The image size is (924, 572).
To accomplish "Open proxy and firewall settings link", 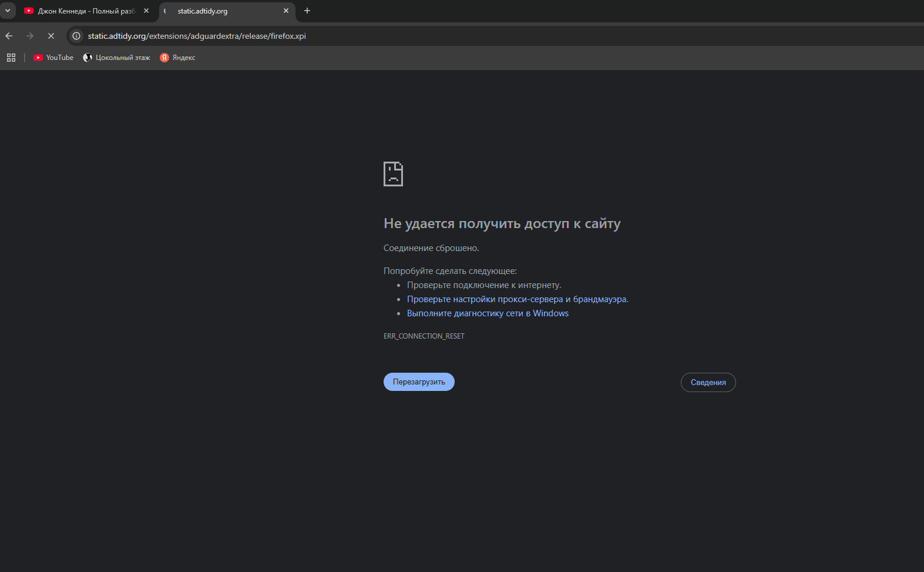I will (x=517, y=299).
